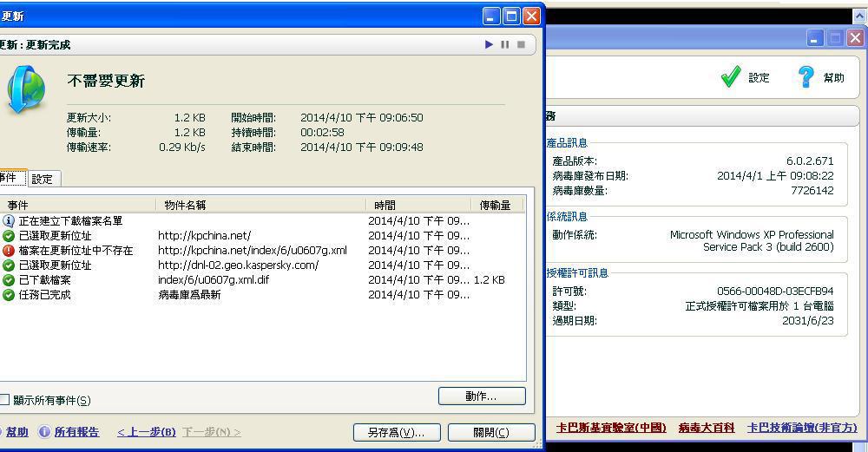The width and height of the screenshot is (868, 452).
Task: Start the update with the play icon
Action: (489, 45)
